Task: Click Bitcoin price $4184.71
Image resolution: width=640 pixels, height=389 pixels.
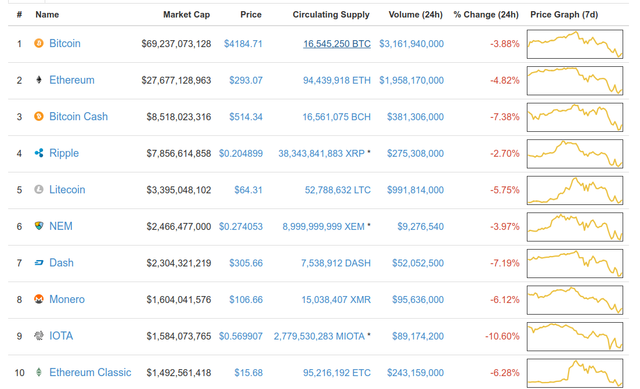Action: pos(243,44)
